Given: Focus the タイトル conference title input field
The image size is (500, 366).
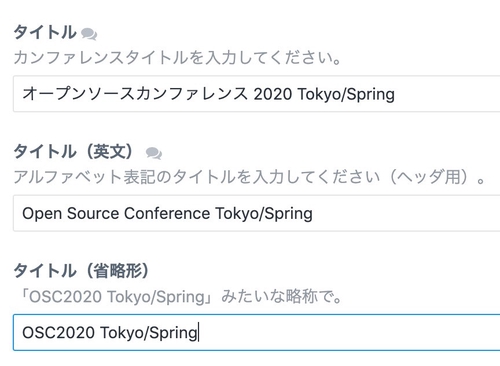Looking at the screenshot, I should [x=257, y=94].
